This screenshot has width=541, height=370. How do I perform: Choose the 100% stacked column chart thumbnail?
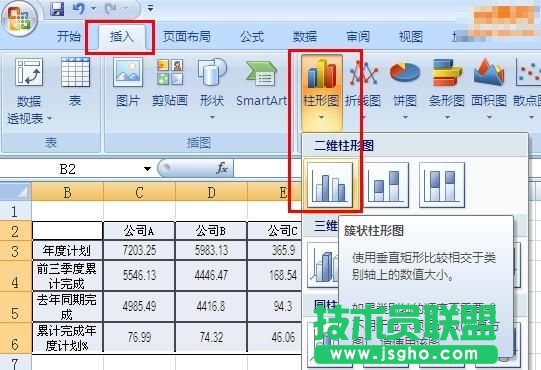point(442,185)
